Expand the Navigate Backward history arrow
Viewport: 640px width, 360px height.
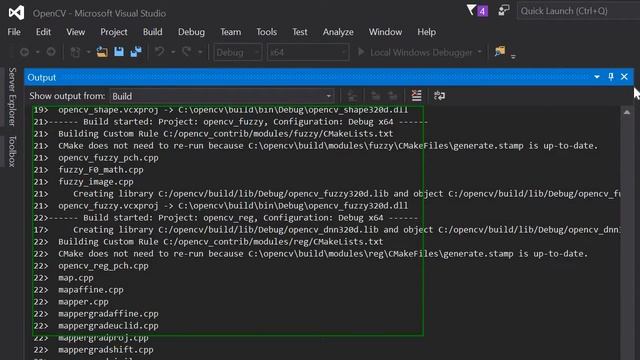click(38, 52)
